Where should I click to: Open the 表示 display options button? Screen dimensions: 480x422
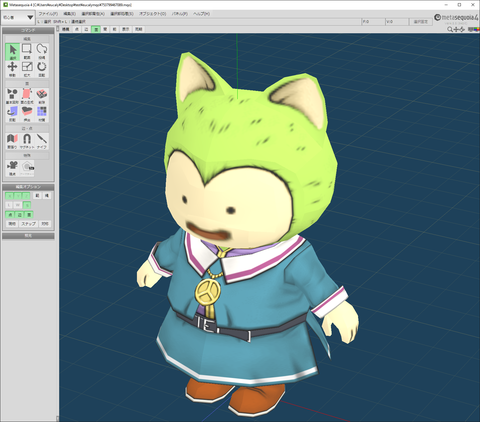125,29
